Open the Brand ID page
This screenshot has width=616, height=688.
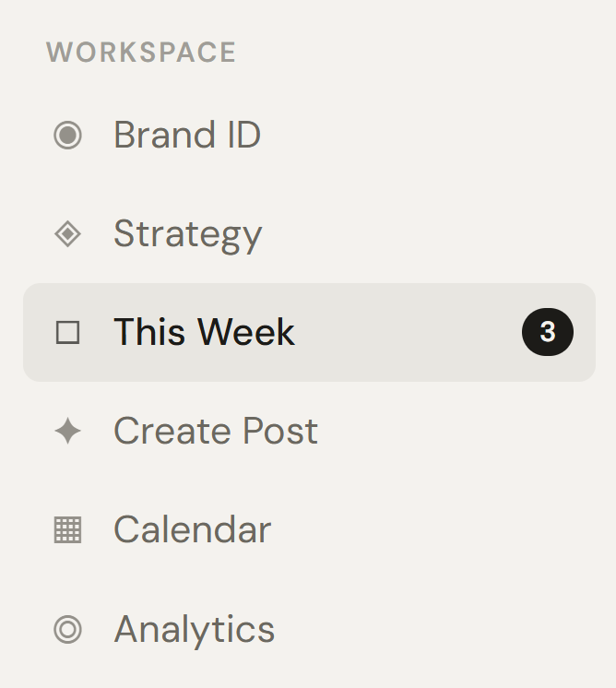[187, 136]
